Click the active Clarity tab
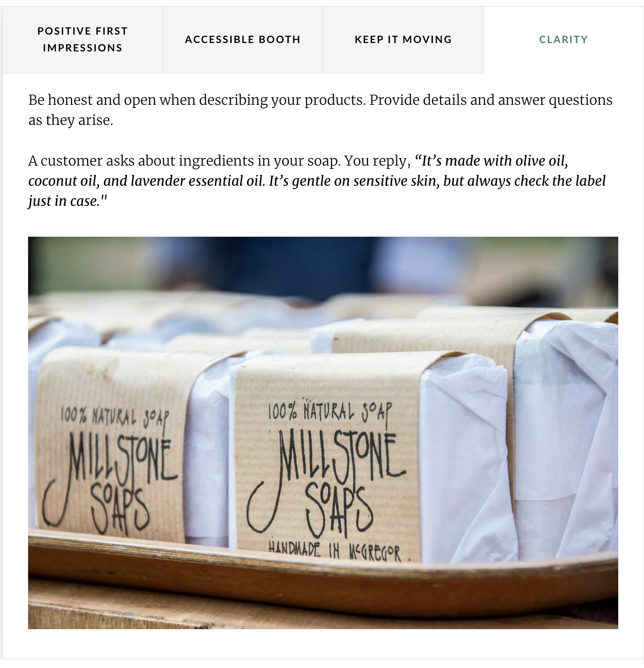The width and height of the screenshot is (644, 668). tap(563, 40)
